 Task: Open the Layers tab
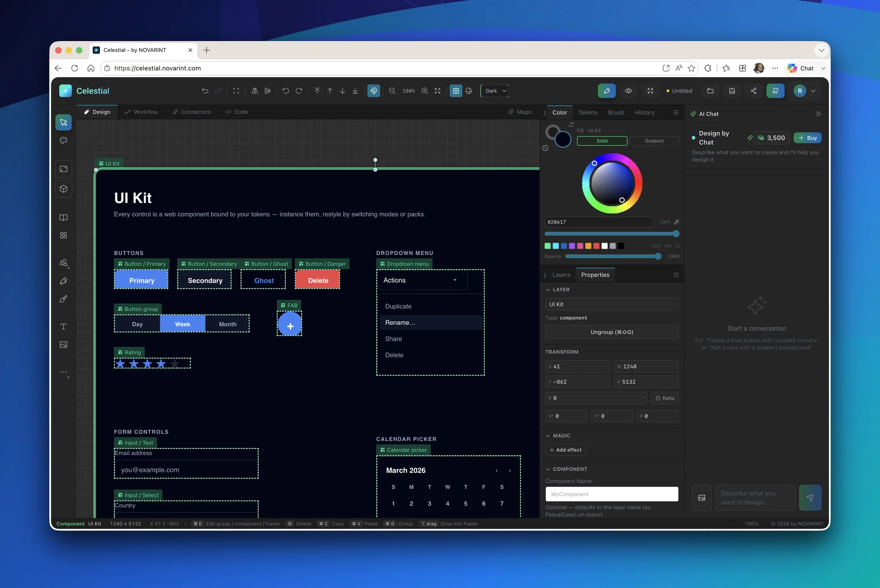(561, 275)
